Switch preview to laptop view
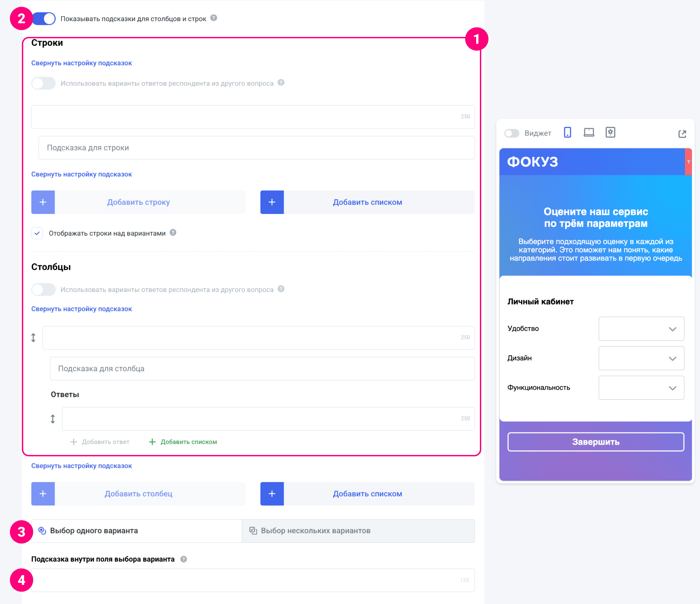Screen dimensions: 700x604 pos(589,133)
